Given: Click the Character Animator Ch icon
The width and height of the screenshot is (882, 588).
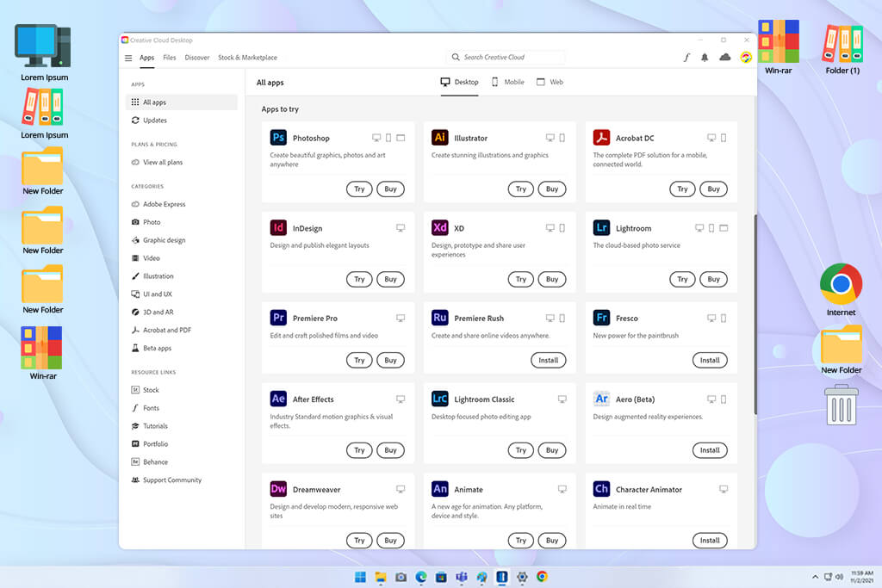Looking at the screenshot, I should click(x=601, y=489).
